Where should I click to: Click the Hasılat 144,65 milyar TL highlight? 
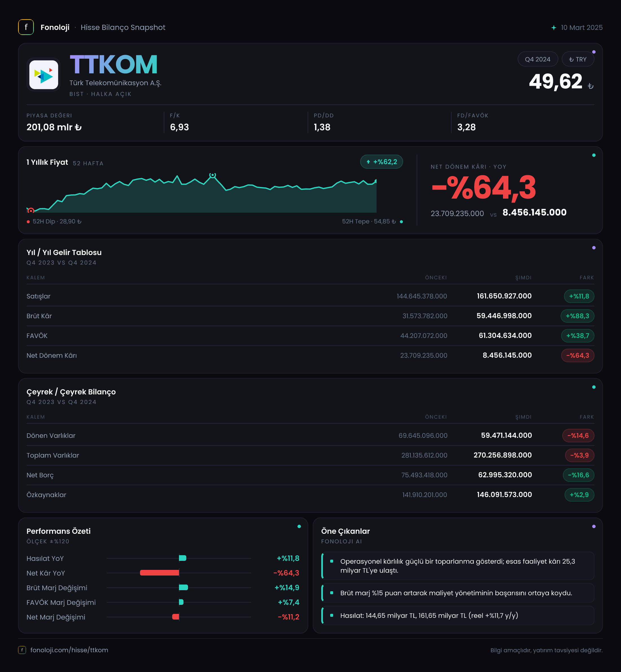coord(458,616)
